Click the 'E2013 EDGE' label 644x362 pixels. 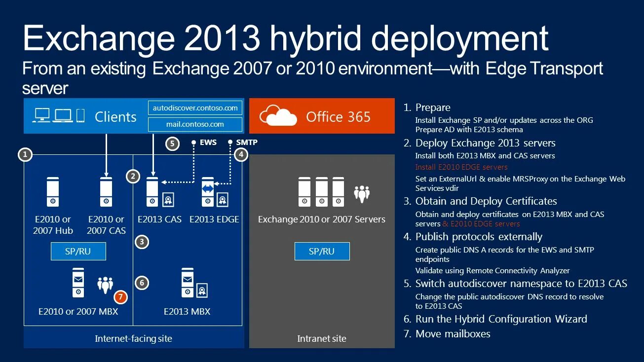214,219
